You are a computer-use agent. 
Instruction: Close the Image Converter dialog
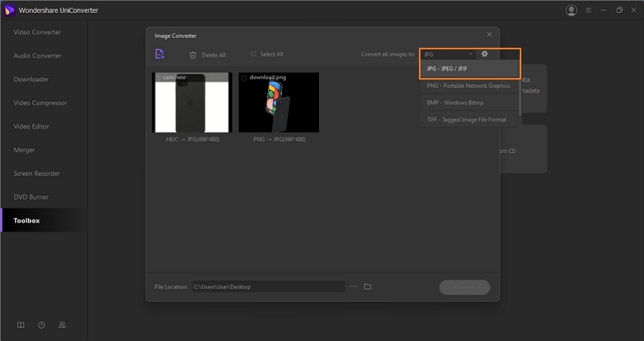pyautogui.click(x=489, y=35)
